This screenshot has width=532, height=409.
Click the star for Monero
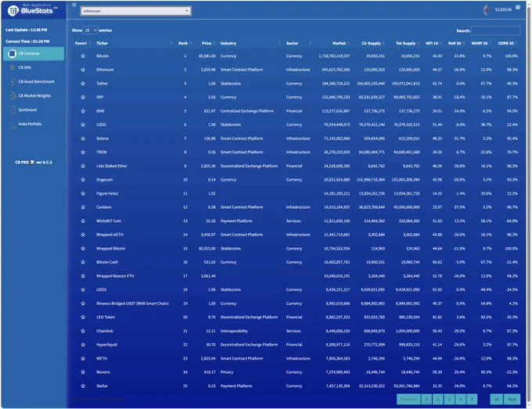(83, 372)
